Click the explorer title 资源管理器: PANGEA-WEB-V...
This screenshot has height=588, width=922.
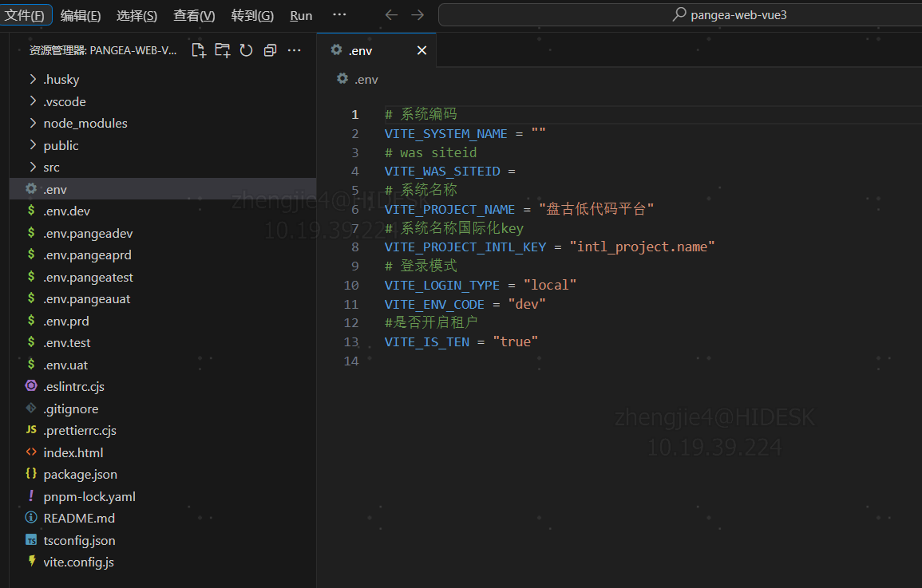[x=103, y=50]
